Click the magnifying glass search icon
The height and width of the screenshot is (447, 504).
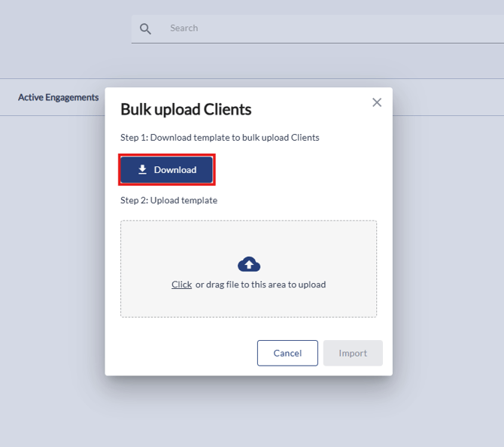[146, 29]
